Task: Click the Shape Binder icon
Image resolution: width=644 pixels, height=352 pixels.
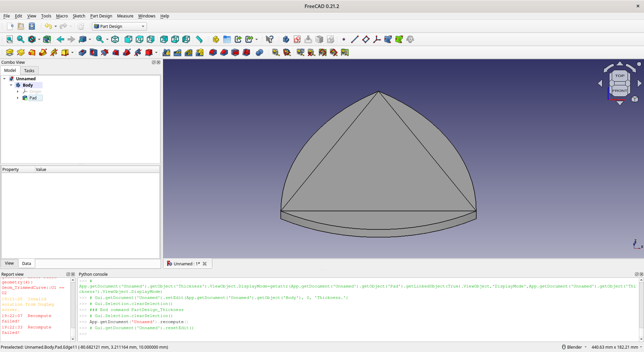Action: point(388,39)
